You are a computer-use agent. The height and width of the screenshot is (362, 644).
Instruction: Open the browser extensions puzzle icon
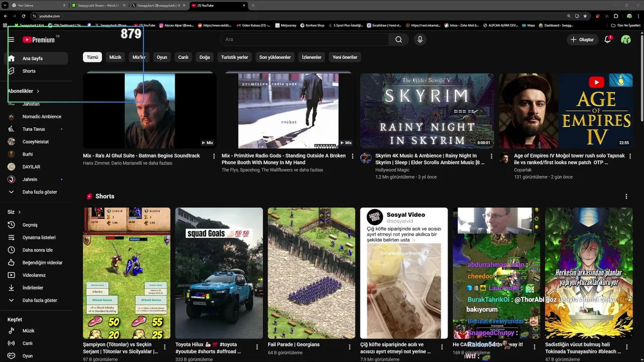click(x=616, y=16)
